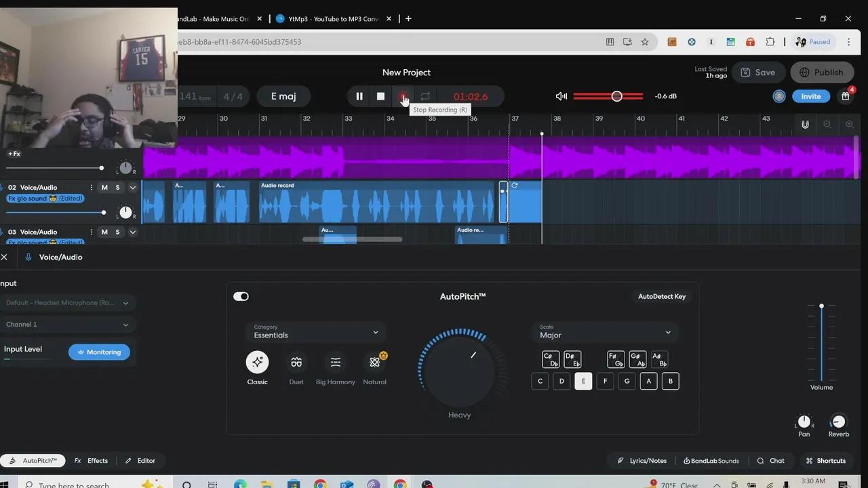Viewport: 868px width, 488px height.
Task: Select the Duet AutoPitch effect
Action: pos(296,362)
